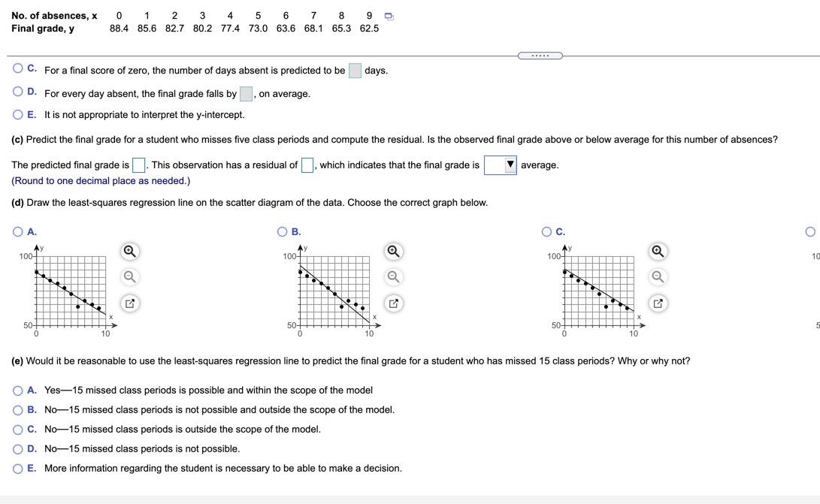The width and height of the screenshot is (820, 504).
Task: Select option C about predicting zero final score
Action: point(17,69)
